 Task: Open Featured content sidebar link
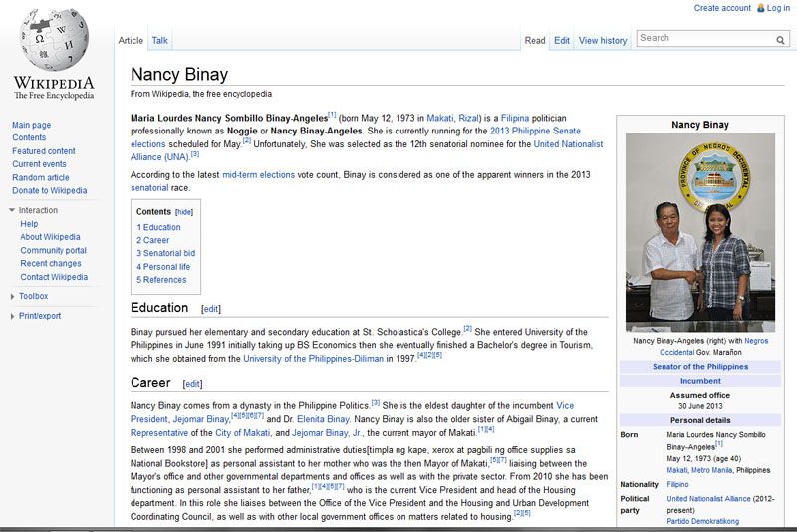(x=44, y=151)
